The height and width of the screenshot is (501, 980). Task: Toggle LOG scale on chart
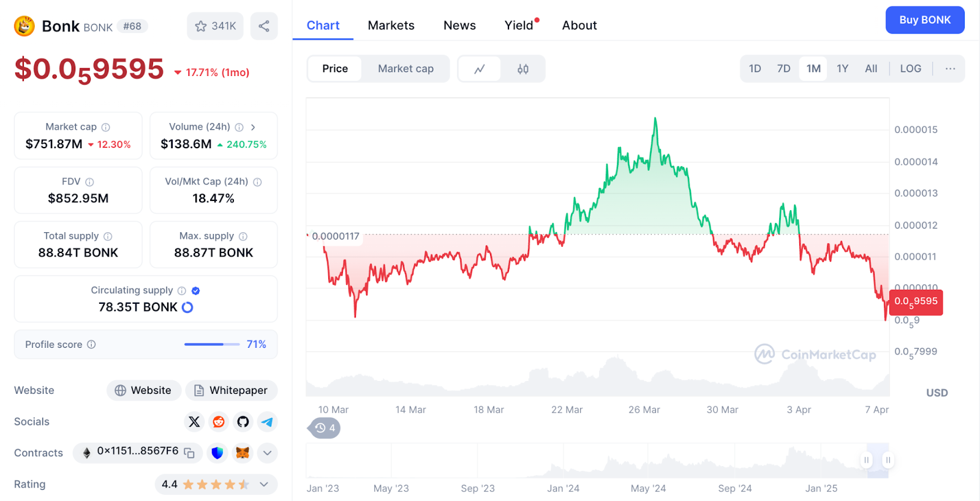910,69
